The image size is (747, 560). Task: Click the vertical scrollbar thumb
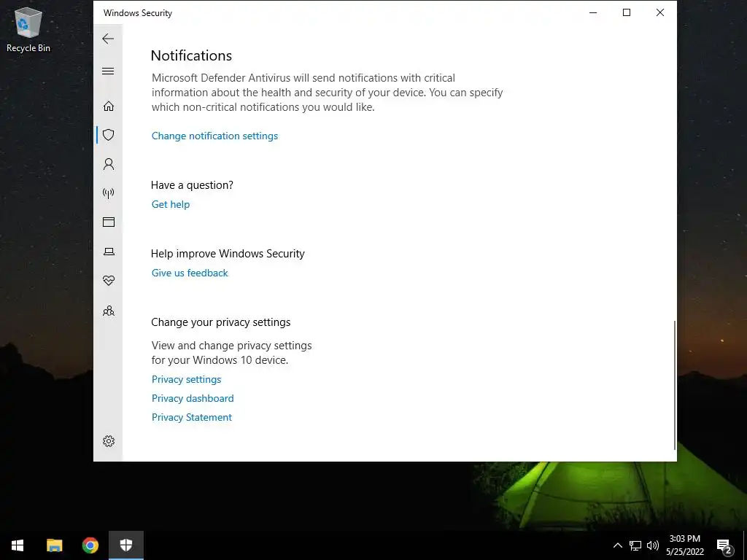[675, 385]
